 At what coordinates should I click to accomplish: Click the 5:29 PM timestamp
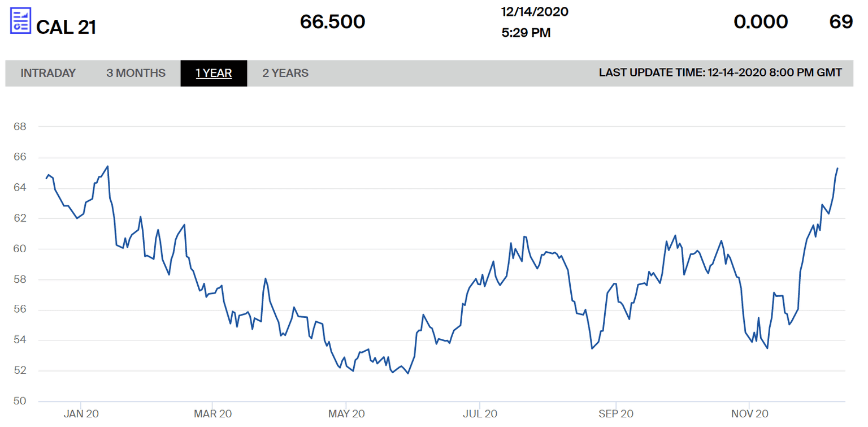click(x=526, y=33)
